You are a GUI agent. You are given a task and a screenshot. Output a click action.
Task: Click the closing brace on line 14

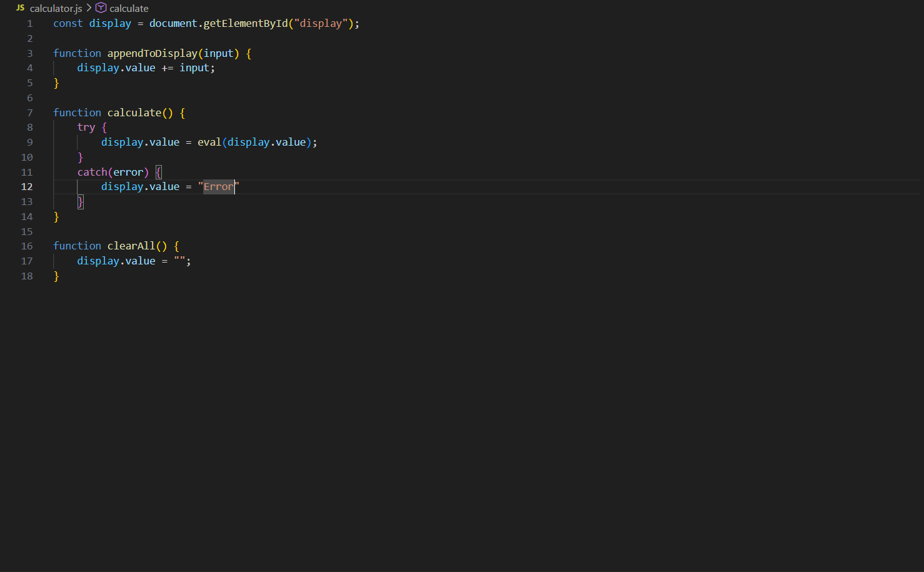coord(56,217)
